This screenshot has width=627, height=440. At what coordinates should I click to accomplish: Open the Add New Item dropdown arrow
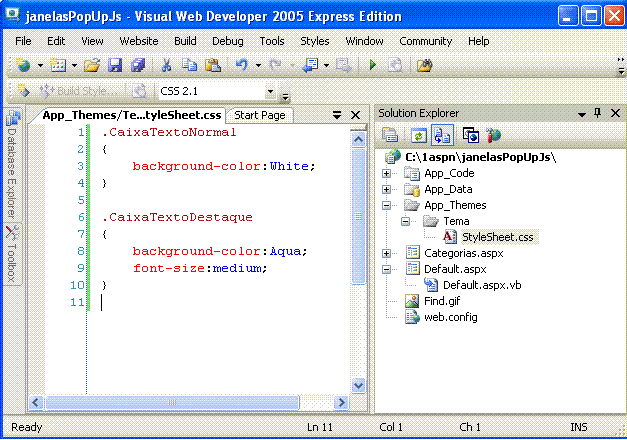tap(74, 65)
